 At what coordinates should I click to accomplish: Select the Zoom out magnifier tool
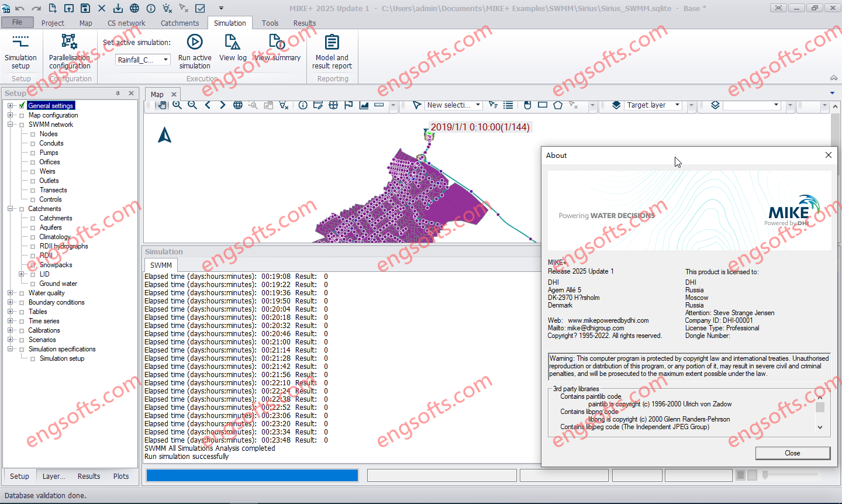[x=192, y=105]
